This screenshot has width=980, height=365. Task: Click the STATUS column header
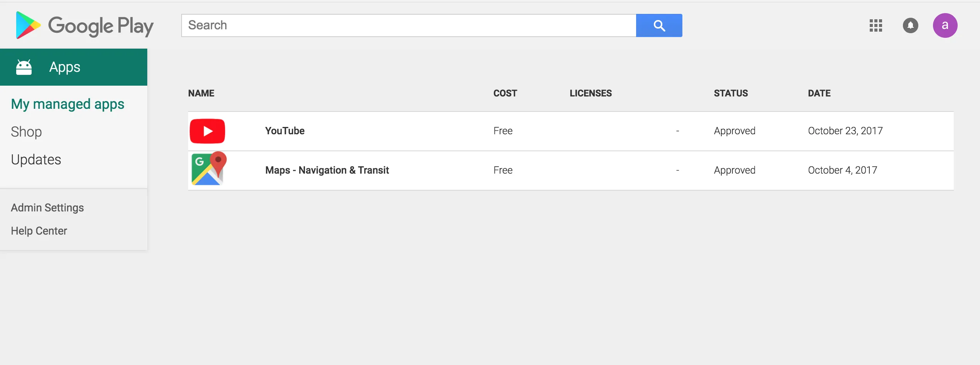click(x=731, y=93)
